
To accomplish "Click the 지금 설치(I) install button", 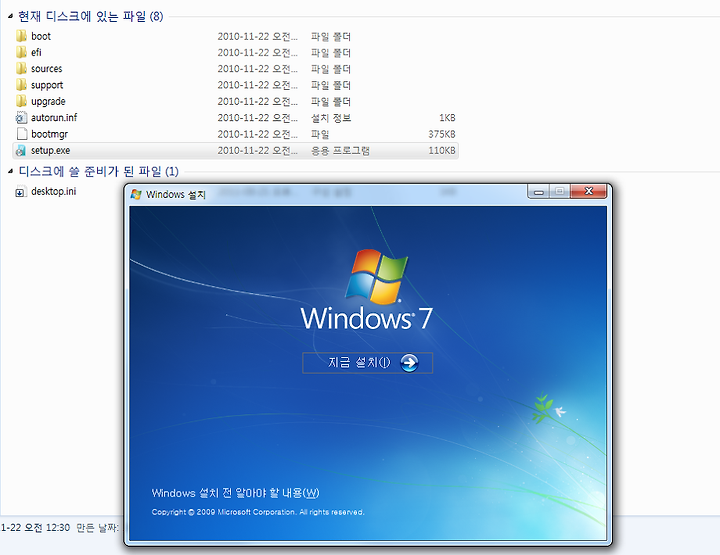I will [x=367, y=363].
